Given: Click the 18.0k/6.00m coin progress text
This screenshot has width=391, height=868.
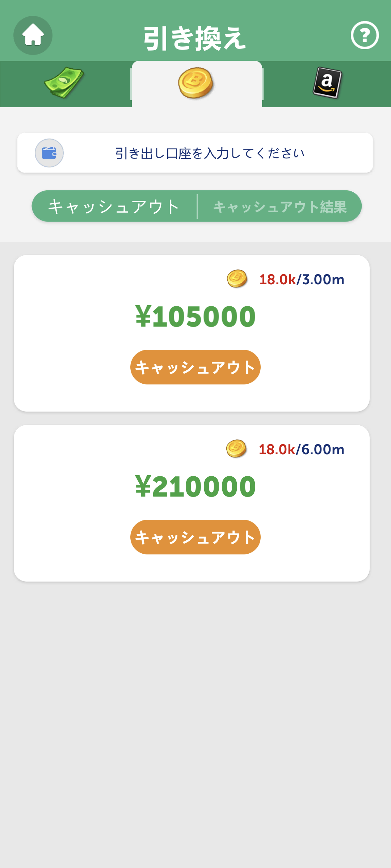Looking at the screenshot, I should point(302,450).
